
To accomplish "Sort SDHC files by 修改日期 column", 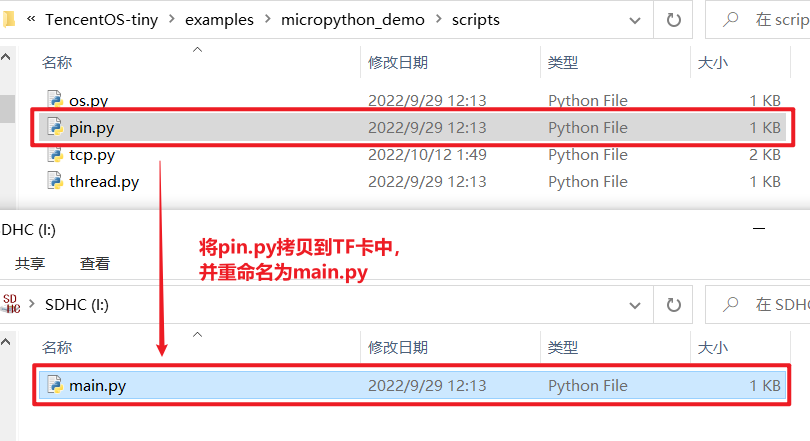I will 398,348.
